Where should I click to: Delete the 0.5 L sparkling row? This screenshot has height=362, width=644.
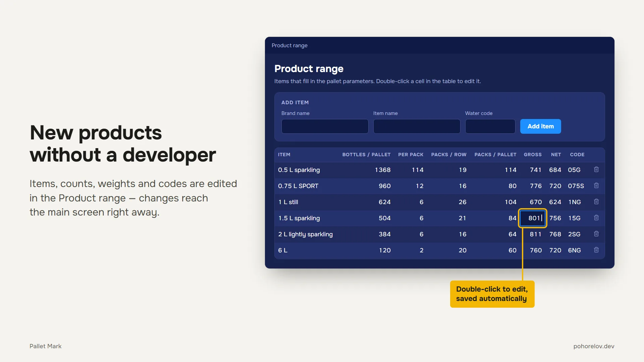point(596,170)
